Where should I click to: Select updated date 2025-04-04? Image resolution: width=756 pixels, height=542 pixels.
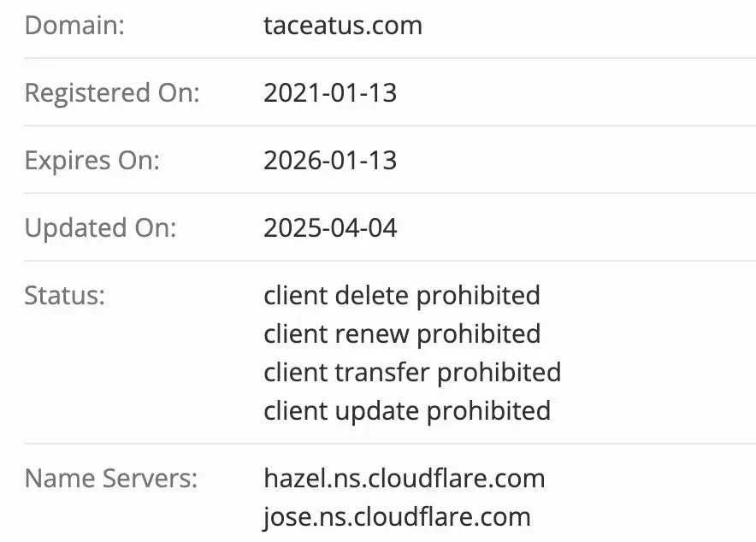click(330, 227)
